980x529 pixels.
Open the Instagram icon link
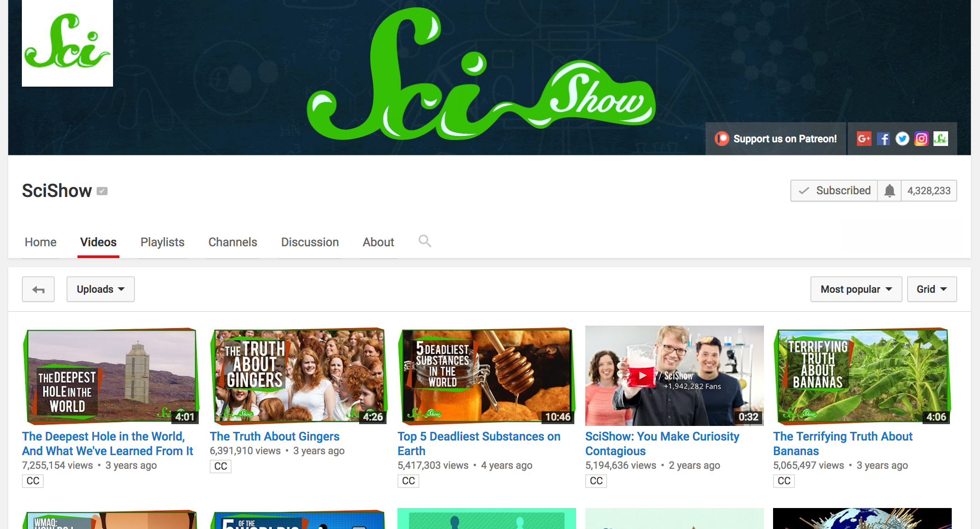pyautogui.click(x=921, y=139)
